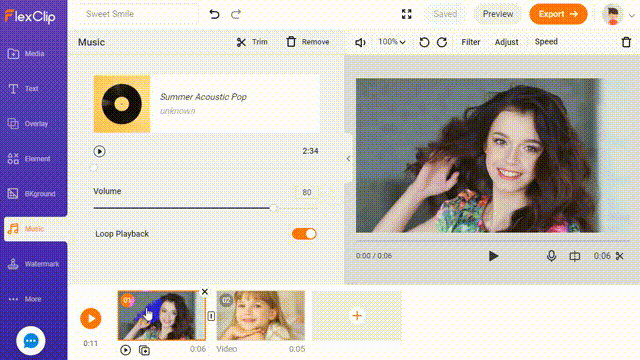Remove the music track

tap(308, 42)
